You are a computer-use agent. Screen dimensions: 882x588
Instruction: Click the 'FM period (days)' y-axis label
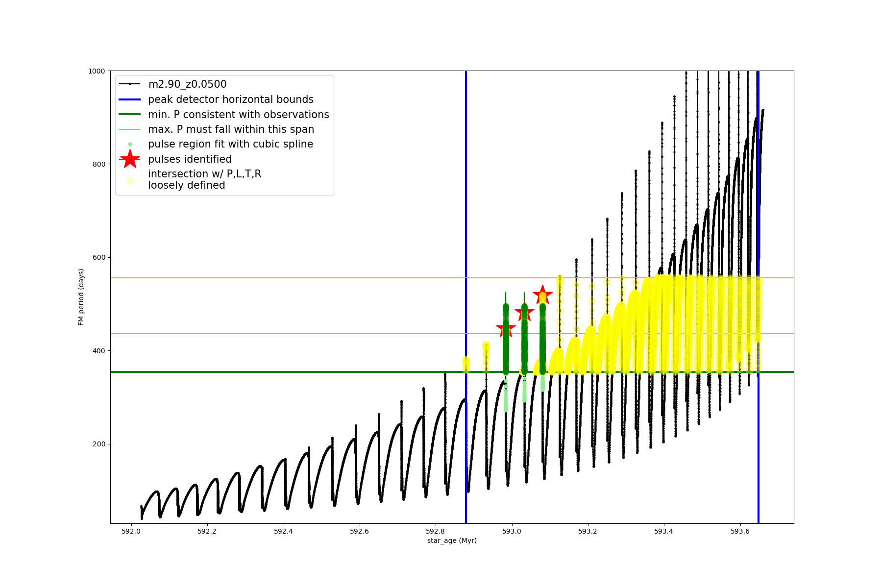81,297
